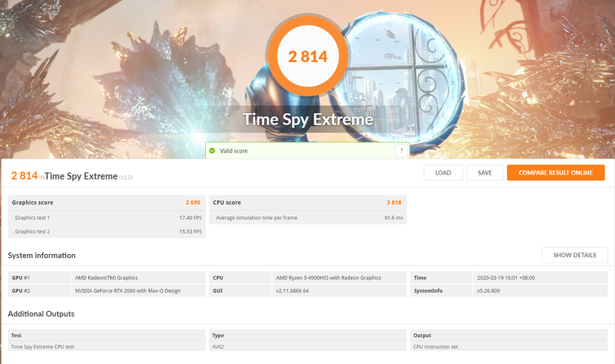Click the LOAD button
Screen dimensions: 615x364
(443, 173)
